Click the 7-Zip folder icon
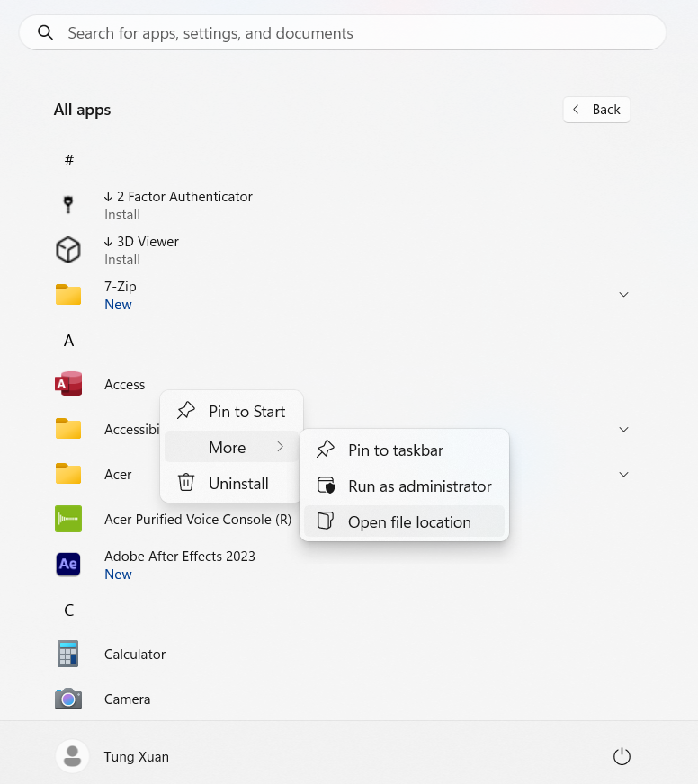Image resolution: width=698 pixels, height=784 pixels. click(68, 295)
